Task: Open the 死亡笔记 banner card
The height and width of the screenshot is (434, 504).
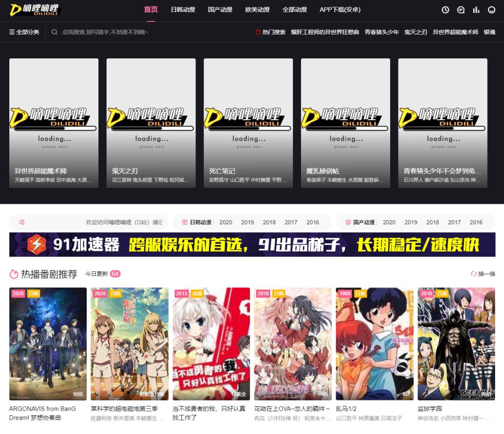Action: [x=248, y=123]
